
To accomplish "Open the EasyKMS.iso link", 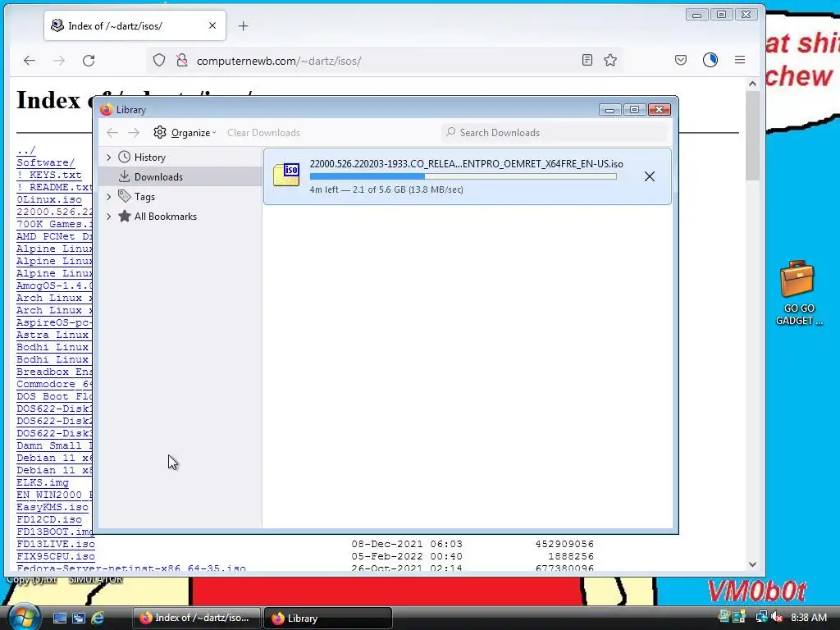I will (x=52, y=507).
